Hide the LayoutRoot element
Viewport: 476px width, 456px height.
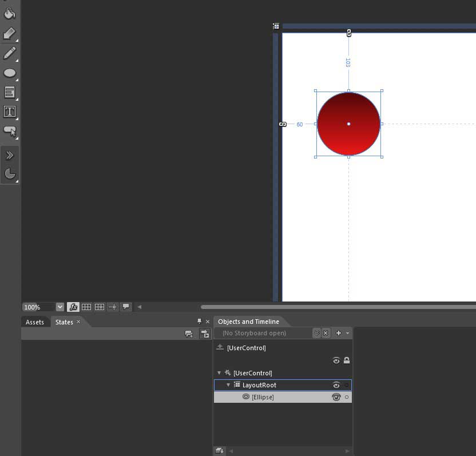(336, 385)
